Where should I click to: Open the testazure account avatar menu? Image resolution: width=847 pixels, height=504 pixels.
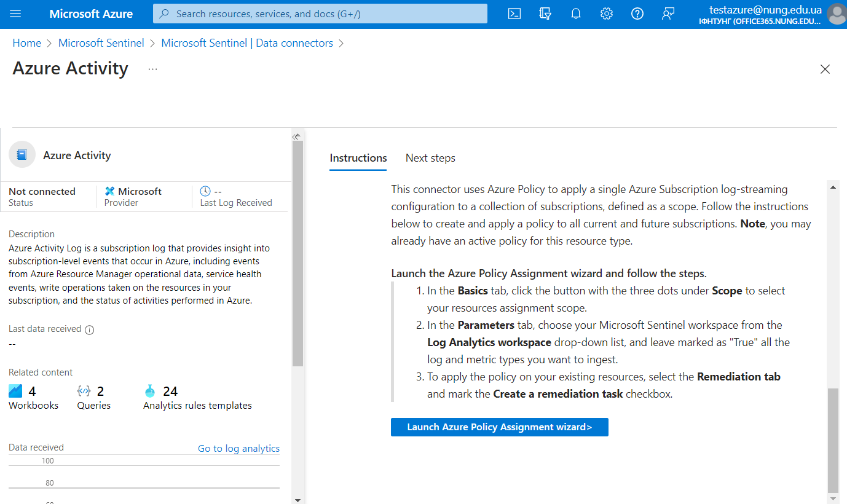[837, 14]
